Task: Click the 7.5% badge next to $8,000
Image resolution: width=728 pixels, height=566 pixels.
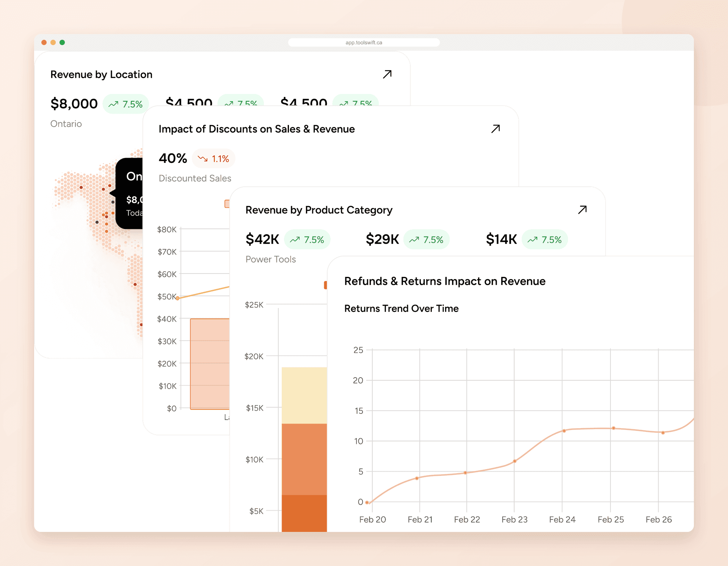Action: click(126, 104)
